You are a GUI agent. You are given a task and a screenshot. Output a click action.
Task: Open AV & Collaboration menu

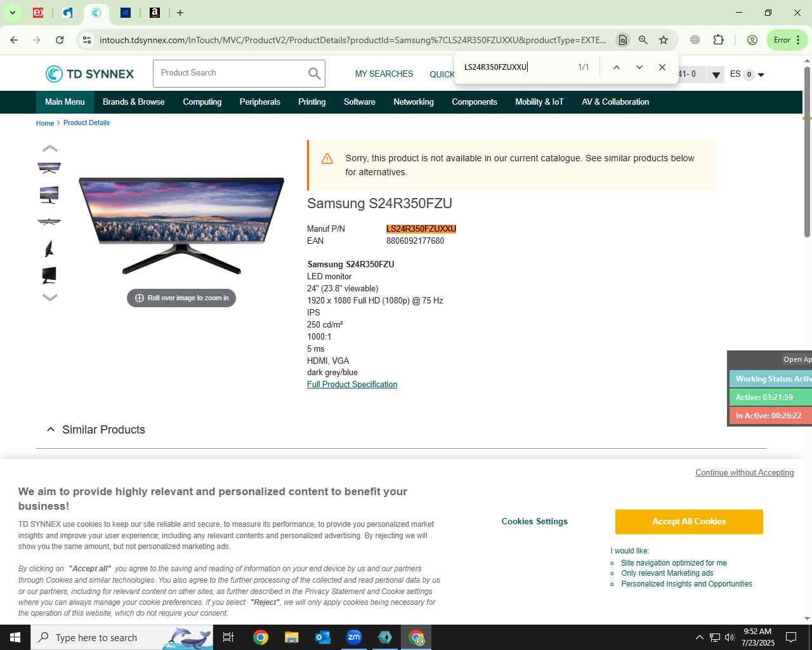tap(615, 102)
